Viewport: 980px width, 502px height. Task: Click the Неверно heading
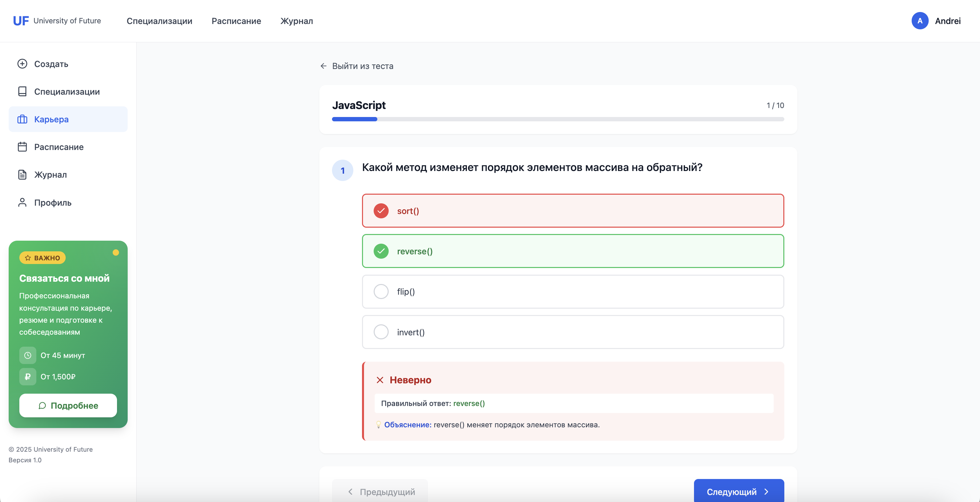pyautogui.click(x=410, y=380)
